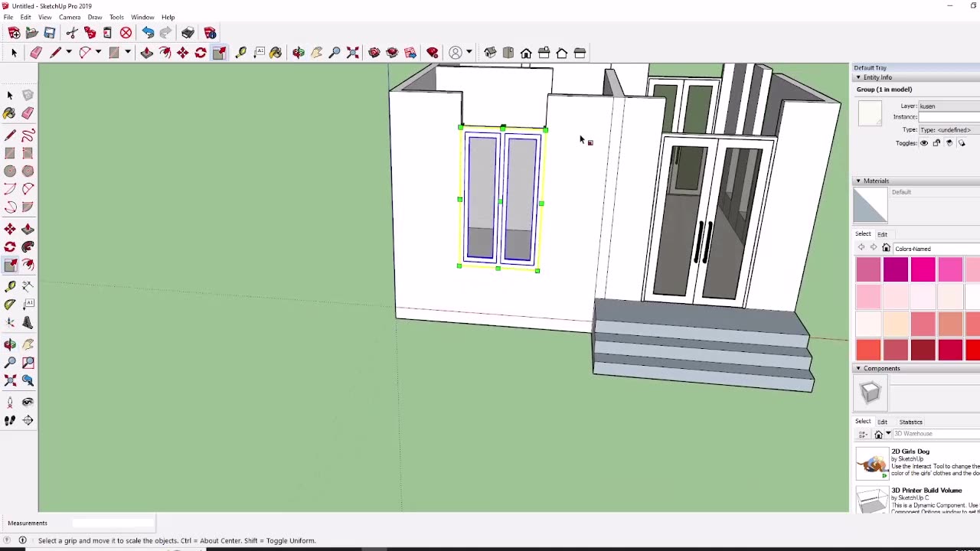
Task: Pick the dark red swatch in bottom row
Action: coord(923,350)
